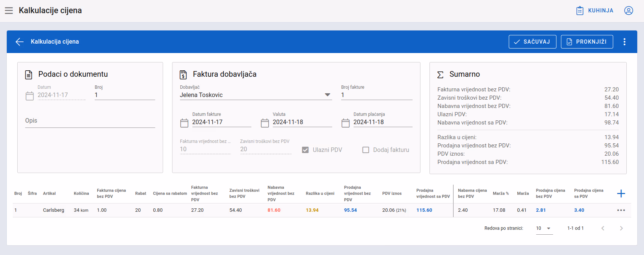
Task: Open the calendar for Datum fakture
Action: click(184, 123)
